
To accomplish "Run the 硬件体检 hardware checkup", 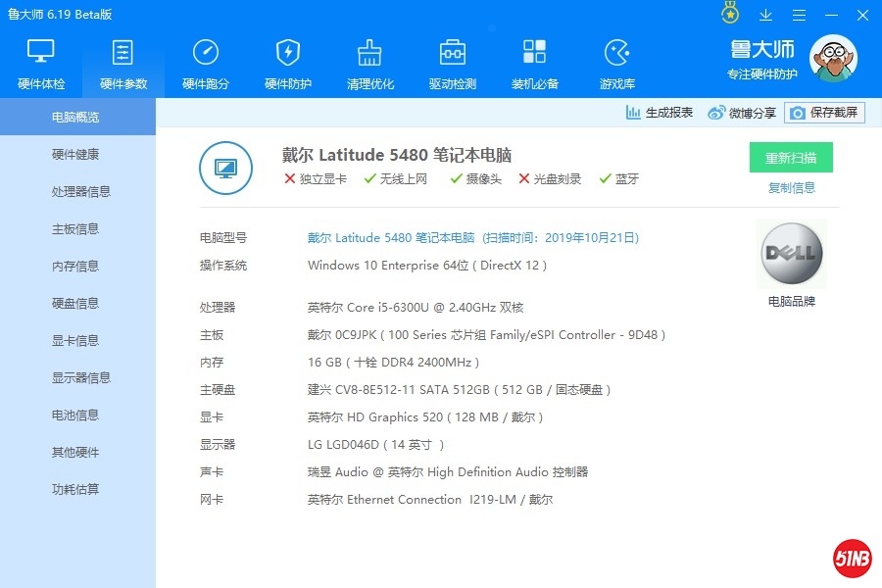I will click(x=40, y=59).
